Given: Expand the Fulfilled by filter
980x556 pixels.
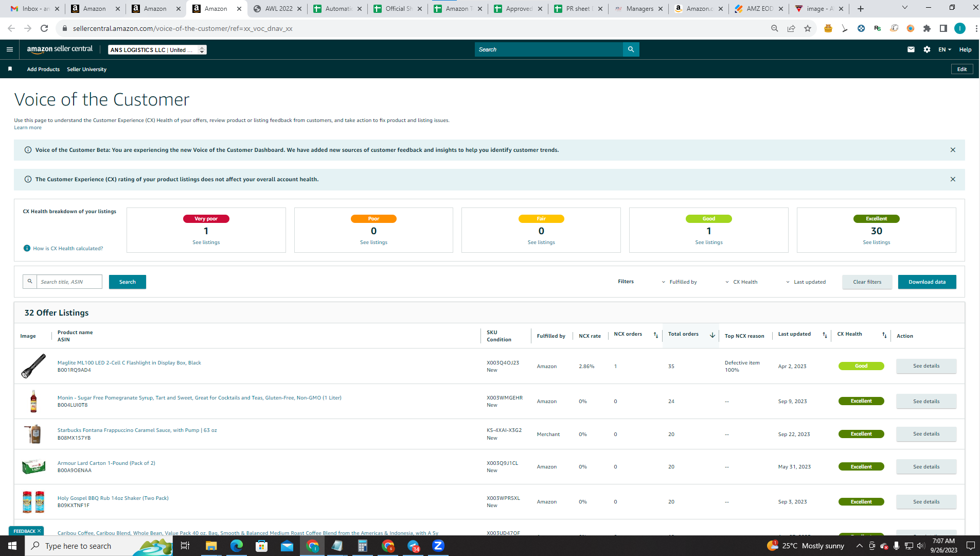Looking at the screenshot, I should coord(680,282).
